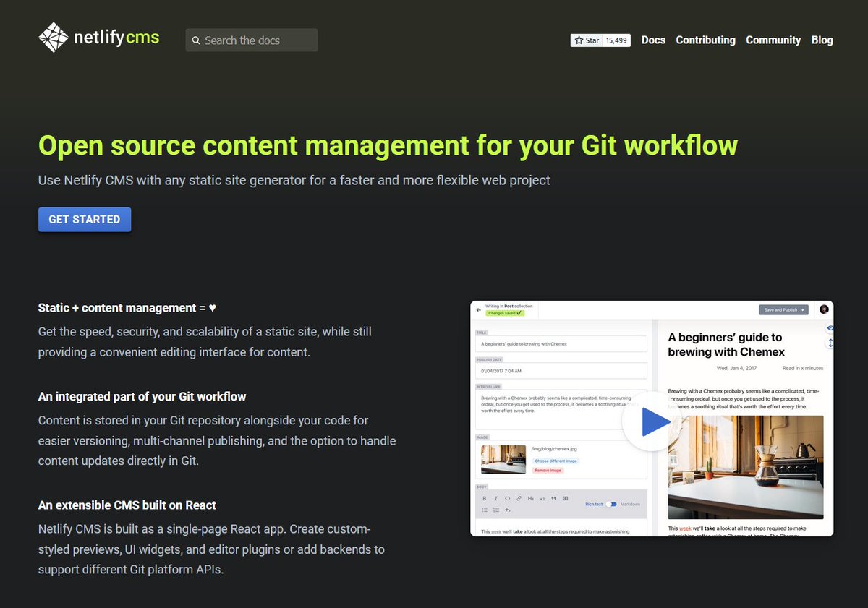The width and height of the screenshot is (868, 608).
Task: Go to the Contributing page
Action: pyautogui.click(x=705, y=40)
